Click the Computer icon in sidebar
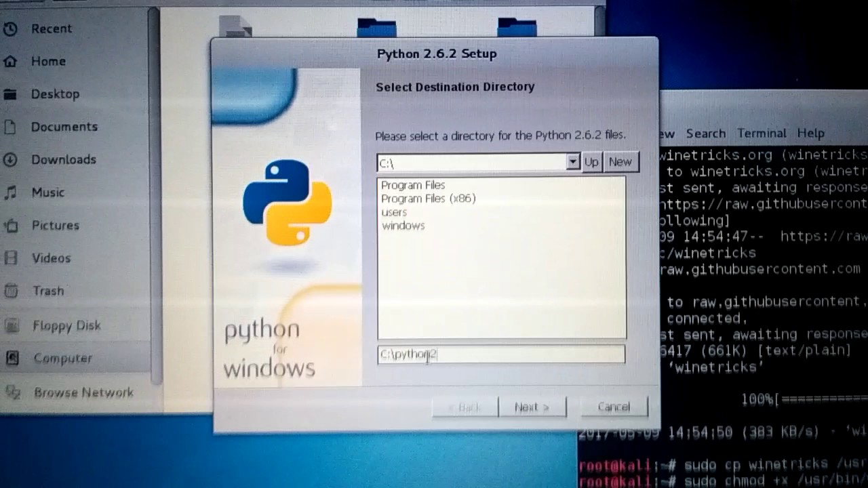This screenshot has height=488, width=868. tap(12, 359)
